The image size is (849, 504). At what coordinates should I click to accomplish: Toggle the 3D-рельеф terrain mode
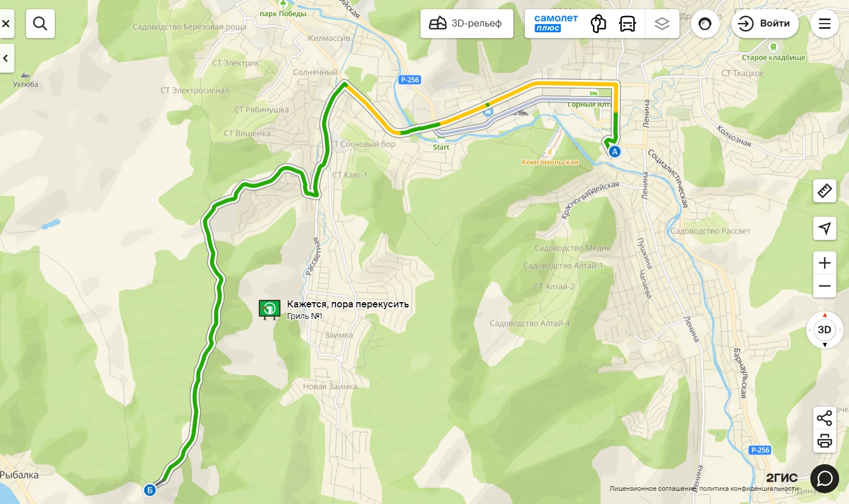point(467,24)
